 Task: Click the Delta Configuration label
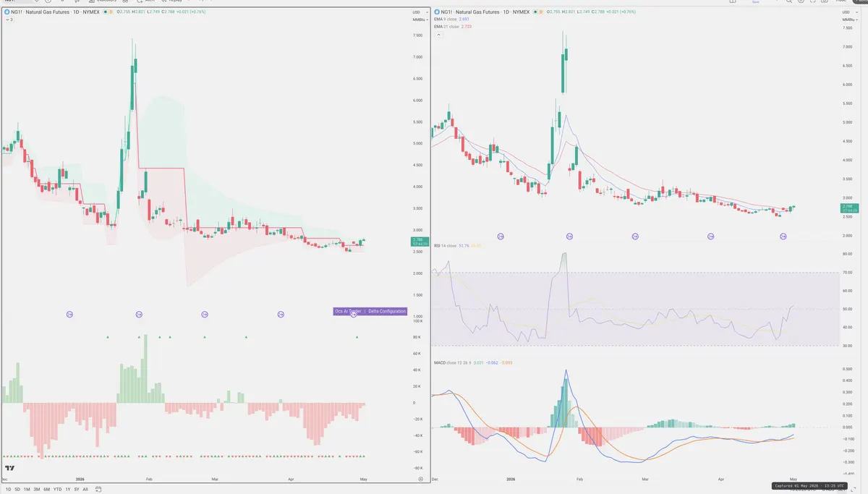[387, 311]
